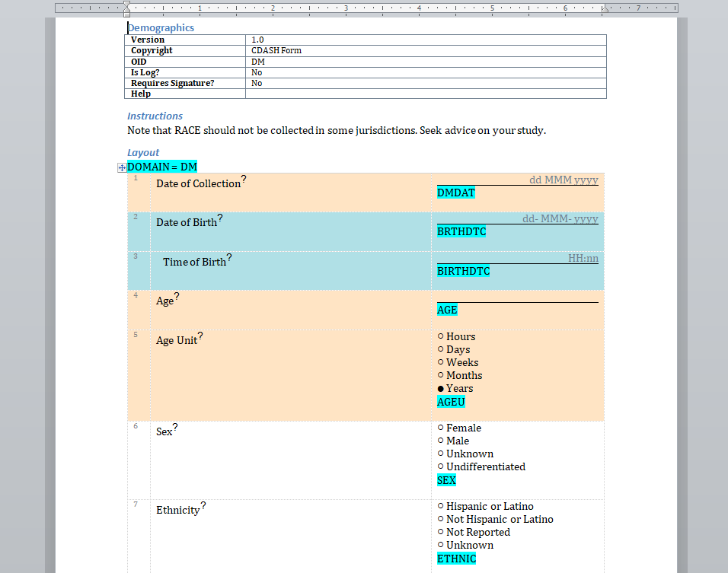Screen dimensions: 728x573
Task: Select the Years age unit radio button
Action: [441, 388]
